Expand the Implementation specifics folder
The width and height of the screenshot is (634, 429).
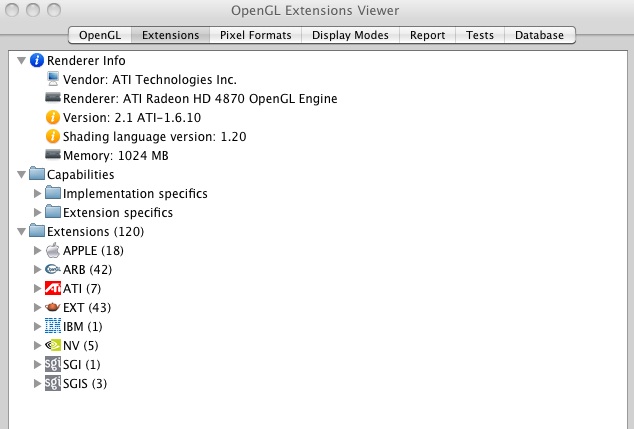coord(37,193)
